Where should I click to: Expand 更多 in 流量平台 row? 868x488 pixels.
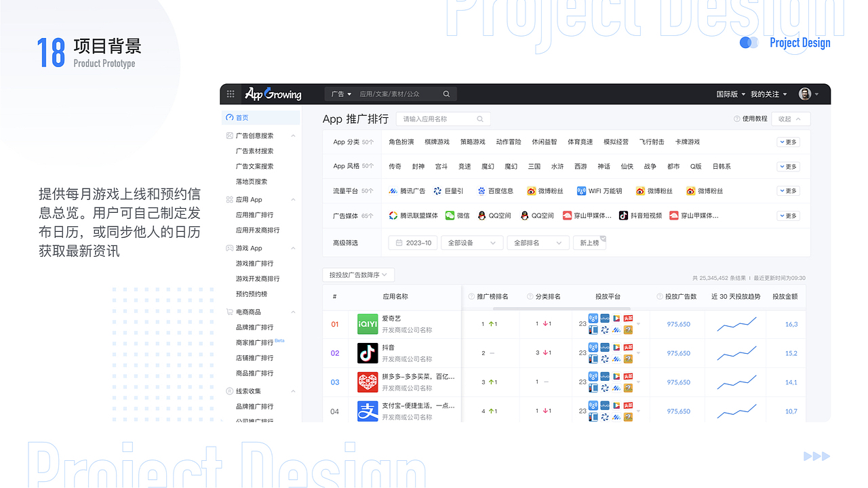coord(788,191)
